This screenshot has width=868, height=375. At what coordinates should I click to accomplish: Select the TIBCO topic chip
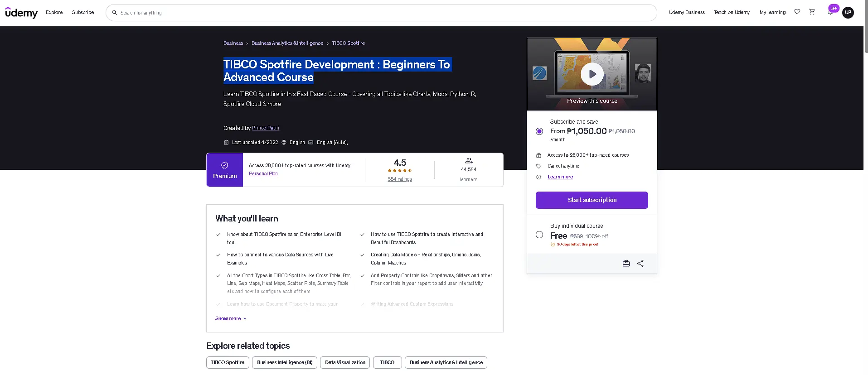pyautogui.click(x=387, y=363)
